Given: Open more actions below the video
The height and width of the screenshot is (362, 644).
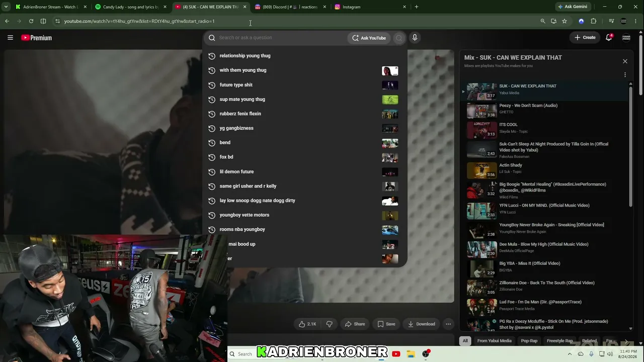Looking at the screenshot, I should click(448, 324).
